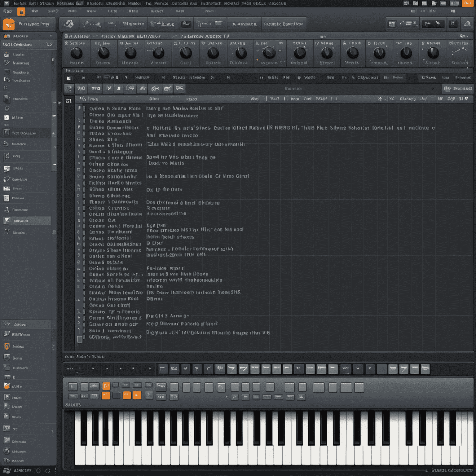Click the first main toolbar icon before Sfigoro
The height and width of the screenshot is (476, 476).
pos(69,24)
